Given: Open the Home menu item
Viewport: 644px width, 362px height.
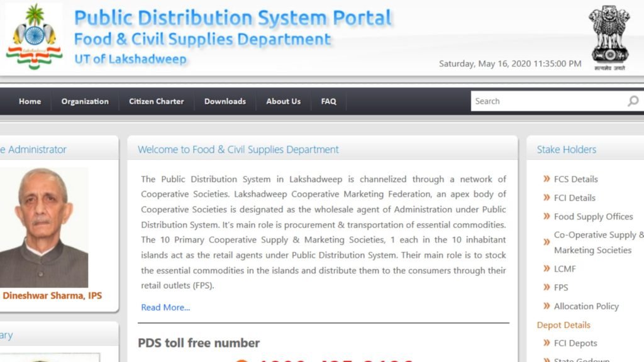Looking at the screenshot, I should (30, 101).
